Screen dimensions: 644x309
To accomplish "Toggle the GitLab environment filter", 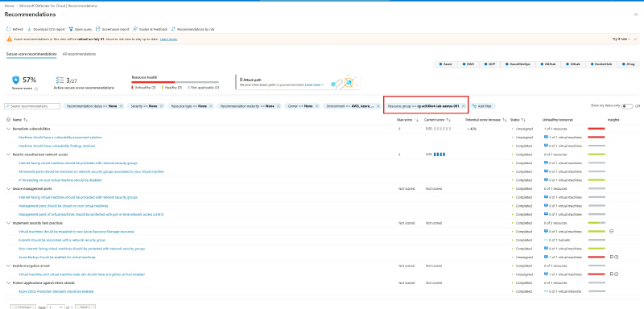I will pyautogui.click(x=572, y=64).
